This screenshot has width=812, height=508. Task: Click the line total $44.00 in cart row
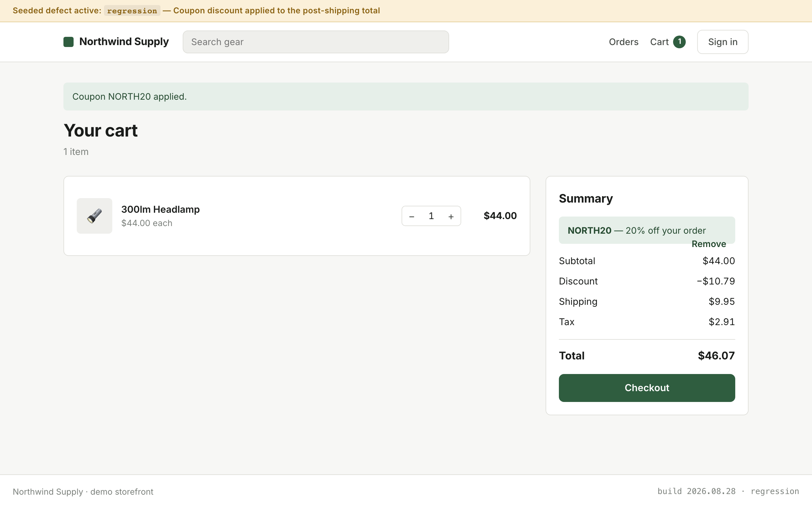[x=500, y=216]
